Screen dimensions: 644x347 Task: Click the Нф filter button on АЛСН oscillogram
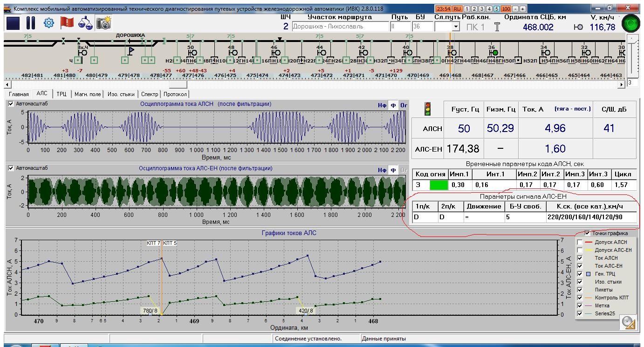[382, 105]
